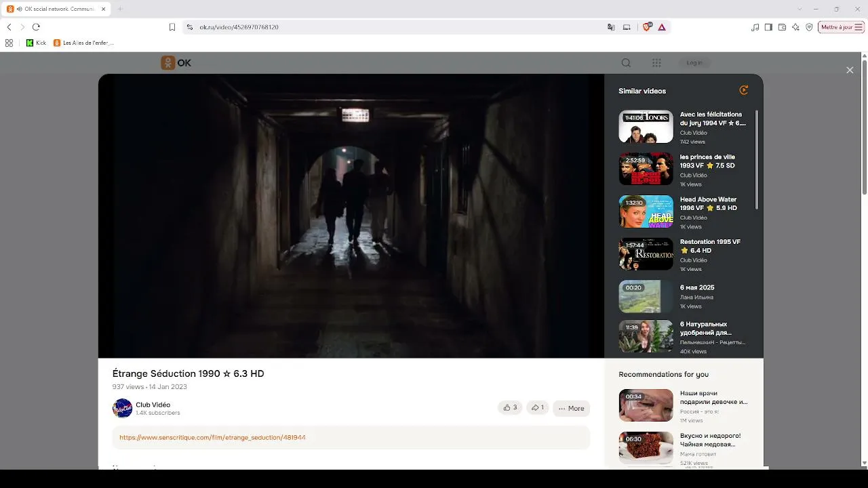Viewport: 868px width, 488px height.
Task: Click the Log in button
Action: pos(694,62)
